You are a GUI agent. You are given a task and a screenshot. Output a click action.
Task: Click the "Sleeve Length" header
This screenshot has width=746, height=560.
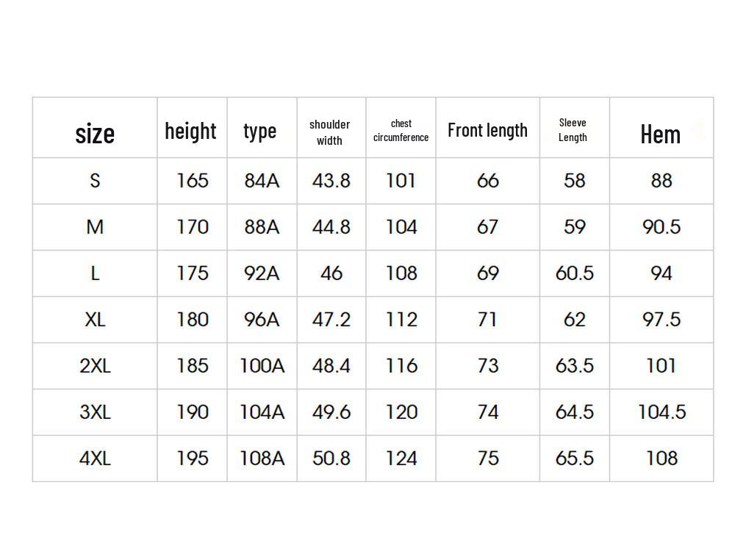coord(573,130)
